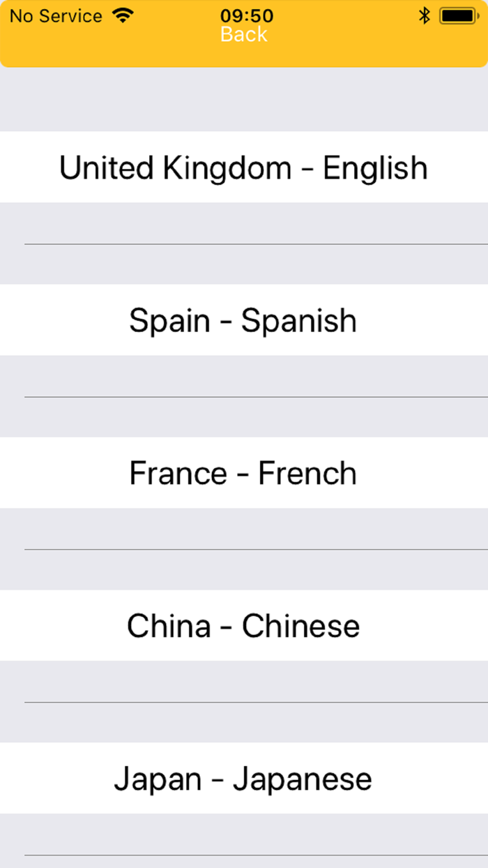Tap the word Spanish in the Spain row
This screenshot has height=868, width=488.
pyautogui.click(x=299, y=320)
